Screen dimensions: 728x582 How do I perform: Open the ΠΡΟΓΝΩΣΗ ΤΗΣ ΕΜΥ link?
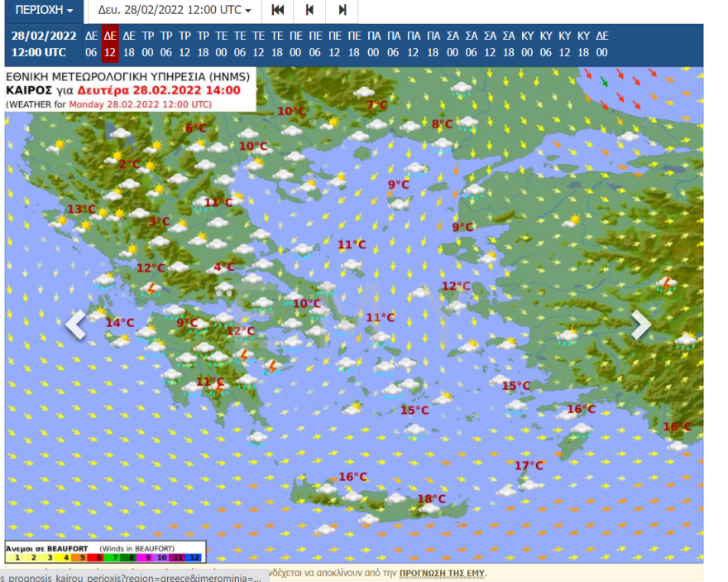442,573
